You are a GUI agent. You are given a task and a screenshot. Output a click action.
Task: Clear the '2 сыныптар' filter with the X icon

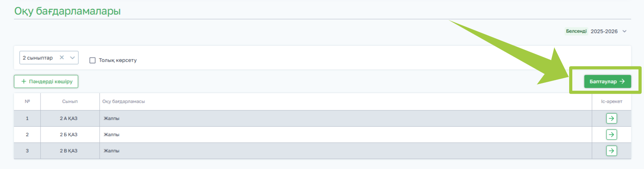pos(62,58)
